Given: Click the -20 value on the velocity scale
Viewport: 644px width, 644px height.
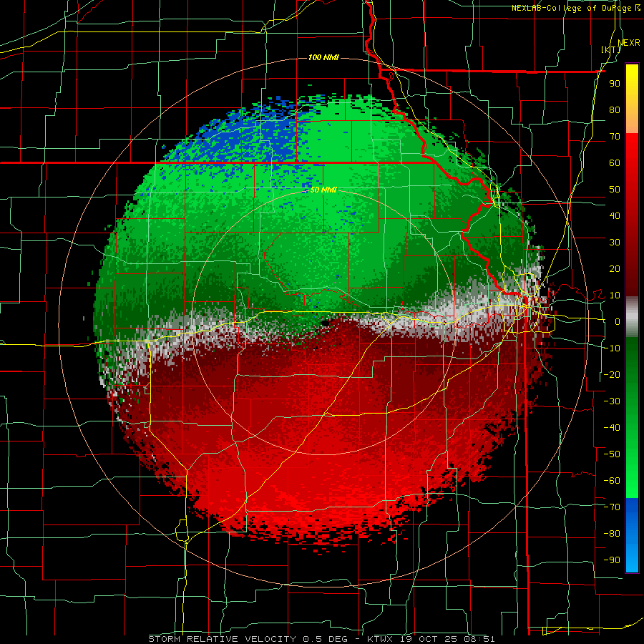Looking at the screenshot, I should pos(612,374).
